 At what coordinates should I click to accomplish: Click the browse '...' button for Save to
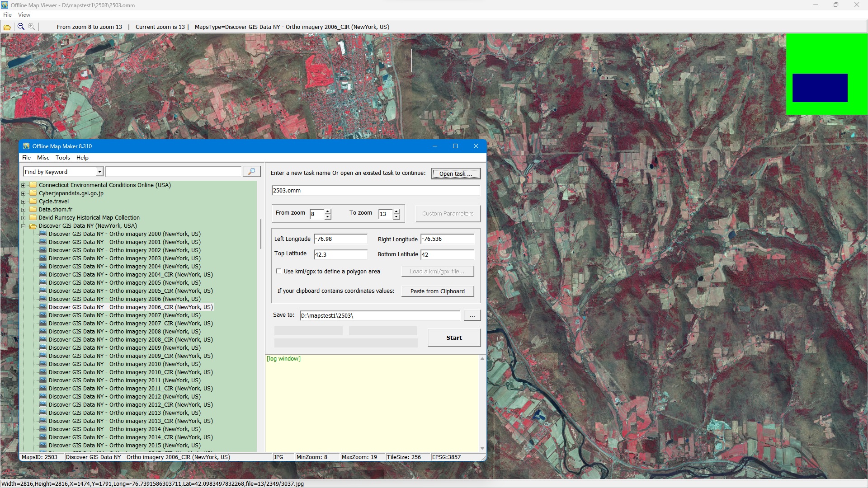click(x=472, y=315)
